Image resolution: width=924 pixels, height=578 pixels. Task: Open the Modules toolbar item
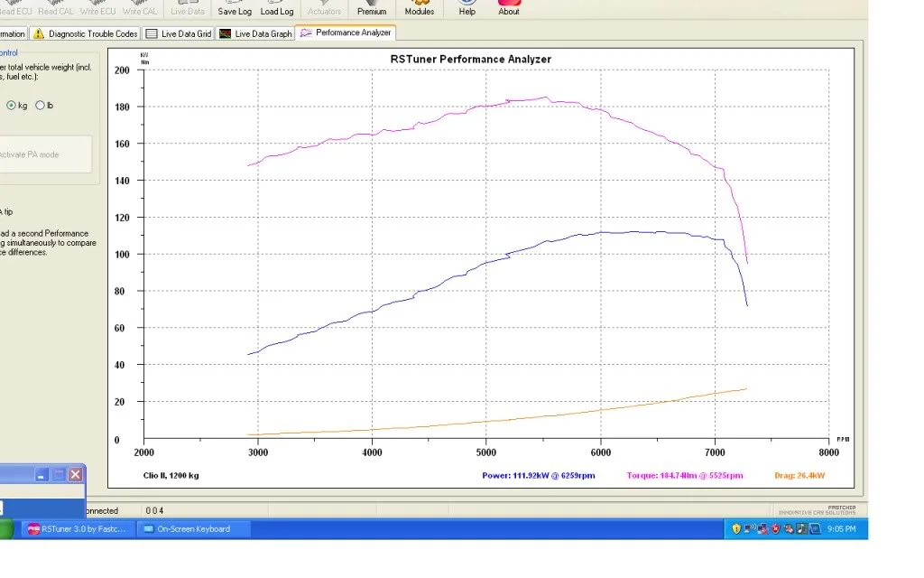coord(419,8)
